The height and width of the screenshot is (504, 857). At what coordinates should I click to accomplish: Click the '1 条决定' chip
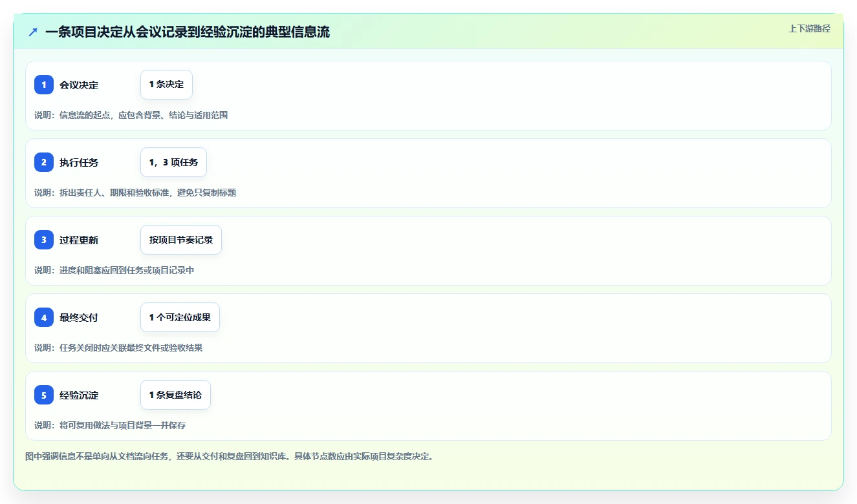(x=166, y=85)
